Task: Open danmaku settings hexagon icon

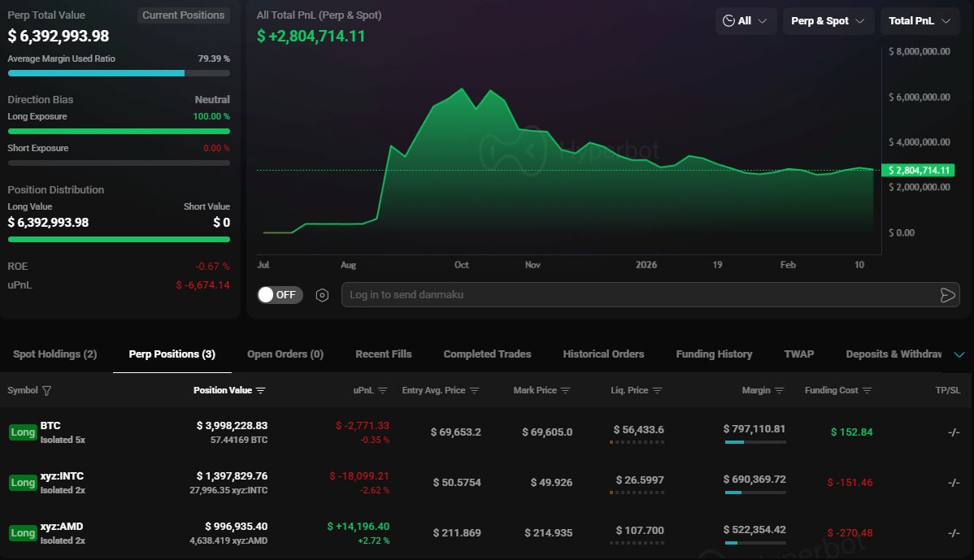Action: pos(322,295)
